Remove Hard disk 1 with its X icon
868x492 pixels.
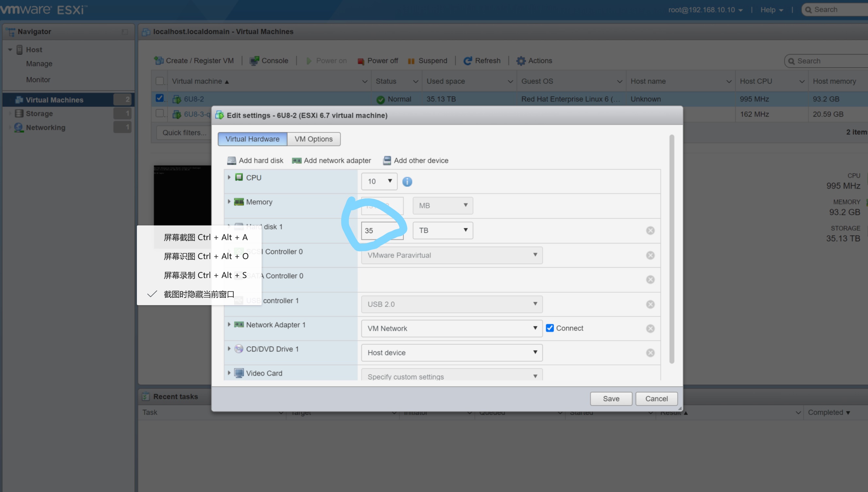point(650,230)
